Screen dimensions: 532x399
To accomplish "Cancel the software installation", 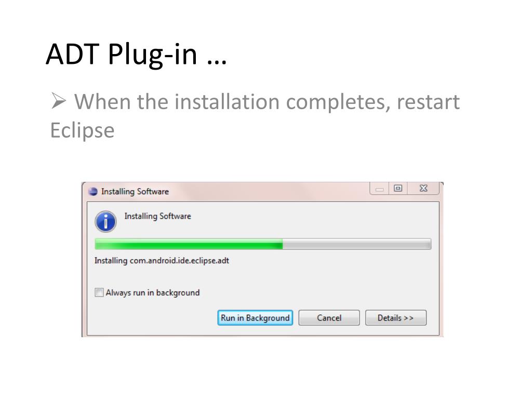I will pos(329,318).
